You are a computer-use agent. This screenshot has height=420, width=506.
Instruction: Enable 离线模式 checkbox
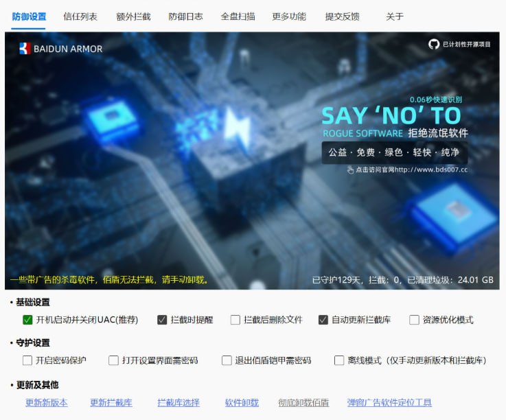[339, 360]
